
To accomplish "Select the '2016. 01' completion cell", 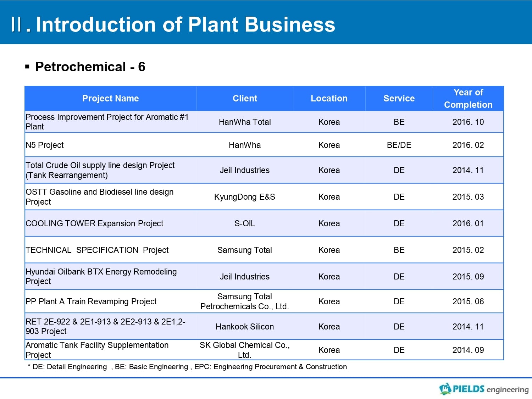I will click(x=468, y=223).
